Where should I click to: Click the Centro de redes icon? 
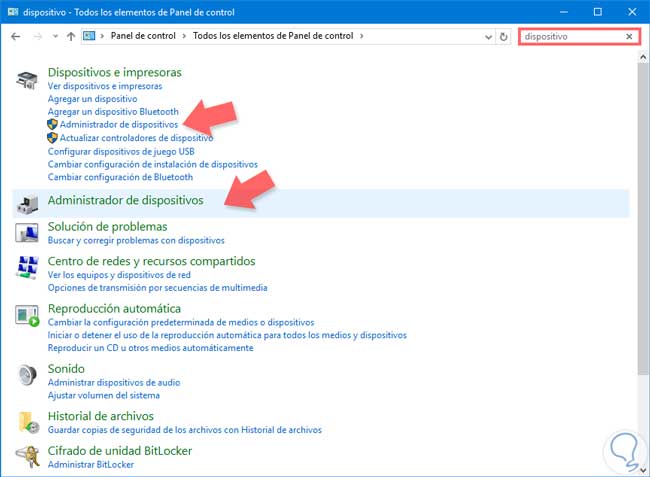[27, 267]
